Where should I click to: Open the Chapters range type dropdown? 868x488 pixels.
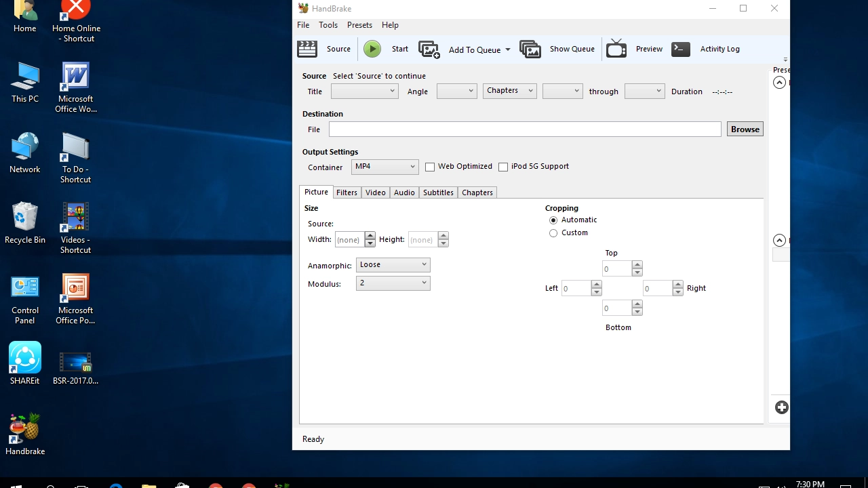pos(510,91)
